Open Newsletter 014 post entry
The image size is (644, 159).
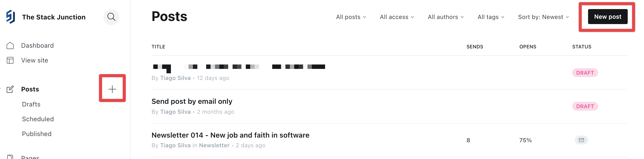(230, 135)
